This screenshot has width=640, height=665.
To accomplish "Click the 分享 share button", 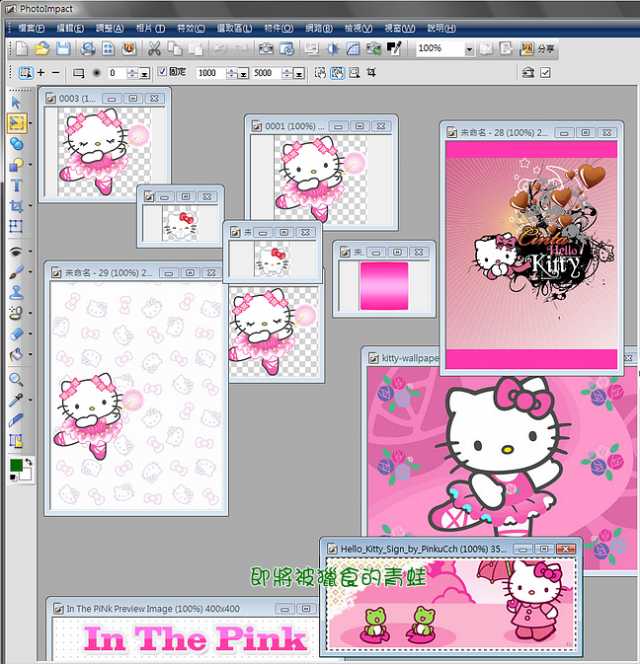I will [x=538, y=49].
